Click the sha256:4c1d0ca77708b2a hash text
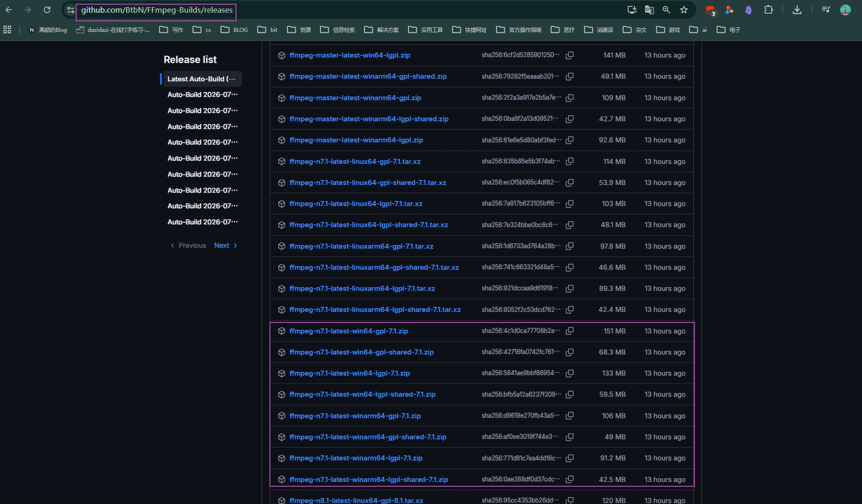The width and height of the screenshot is (862, 504). 521,331
